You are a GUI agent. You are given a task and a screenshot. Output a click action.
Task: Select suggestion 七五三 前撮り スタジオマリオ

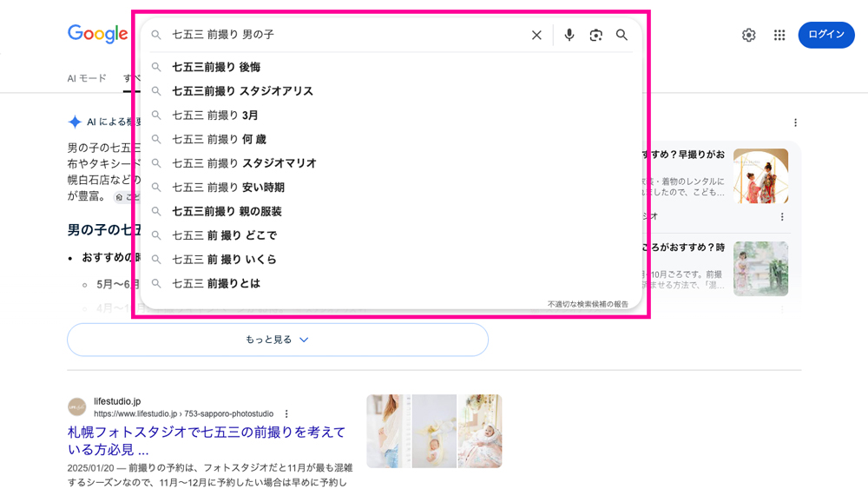coord(391,163)
